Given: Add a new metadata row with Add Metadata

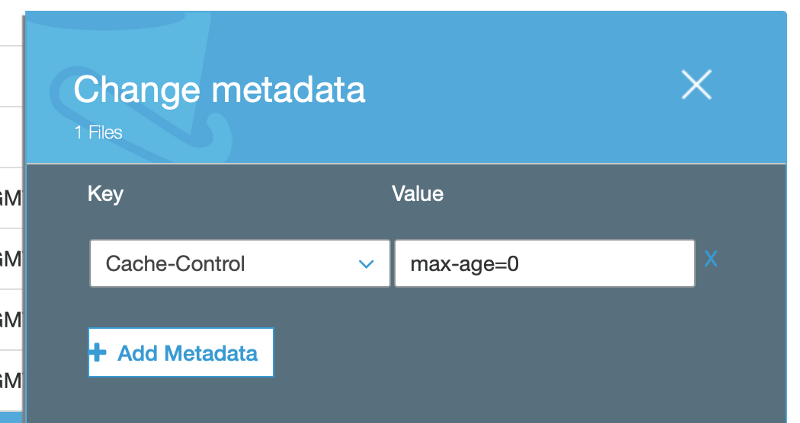Looking at the screenshot, I should click(181, 353).
